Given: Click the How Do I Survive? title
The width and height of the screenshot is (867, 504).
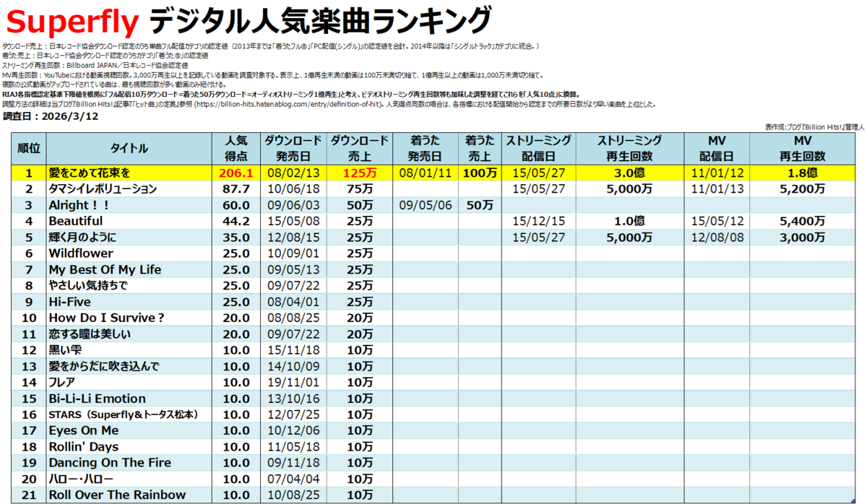Looking at the screenshot, I should point(106,318).
